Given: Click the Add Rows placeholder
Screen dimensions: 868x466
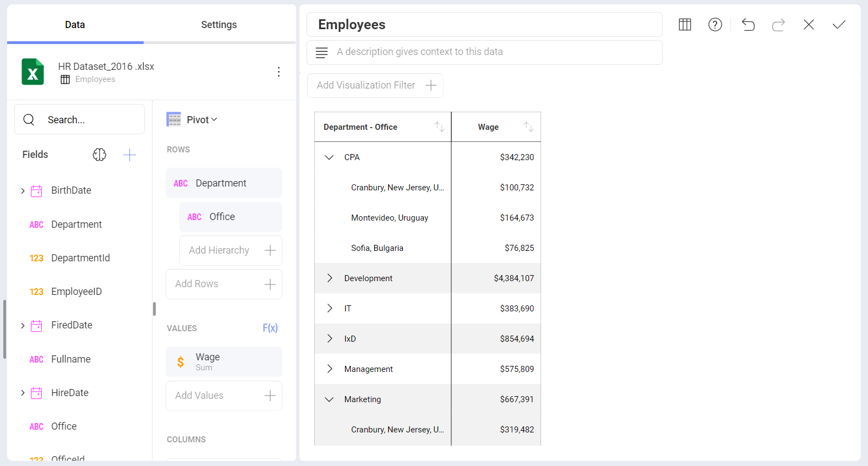Looking at the screenshot, I should tap(224, 284).
